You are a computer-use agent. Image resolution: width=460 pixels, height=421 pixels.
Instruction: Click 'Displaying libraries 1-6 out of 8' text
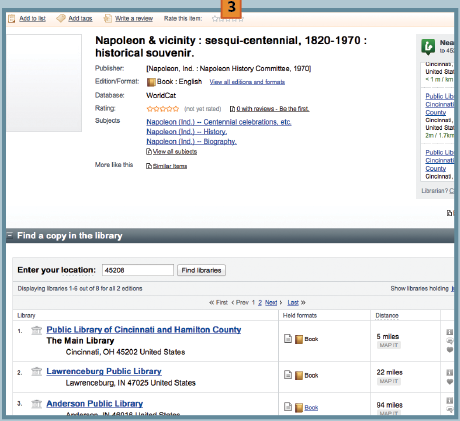tap(80, 289)
